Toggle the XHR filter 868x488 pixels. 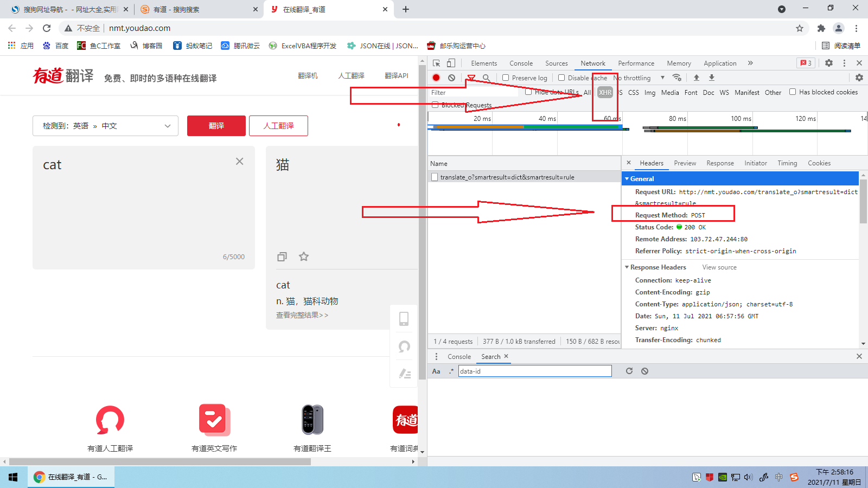[605, 92]
